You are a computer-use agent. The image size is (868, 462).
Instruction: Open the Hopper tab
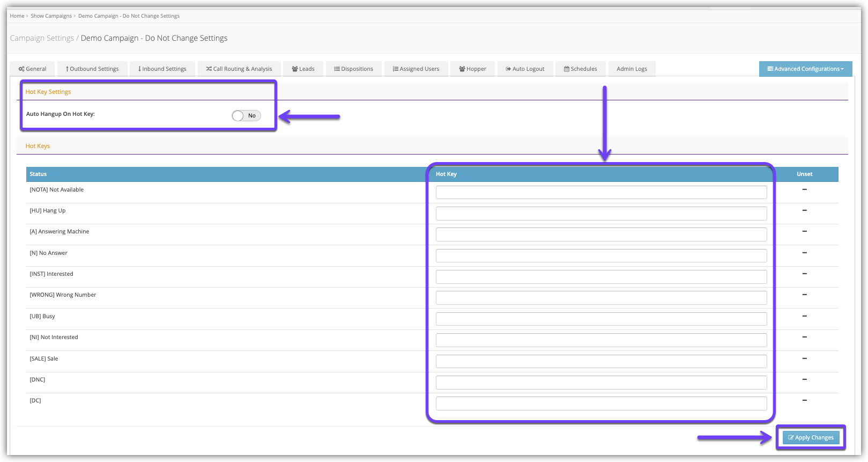472,69
